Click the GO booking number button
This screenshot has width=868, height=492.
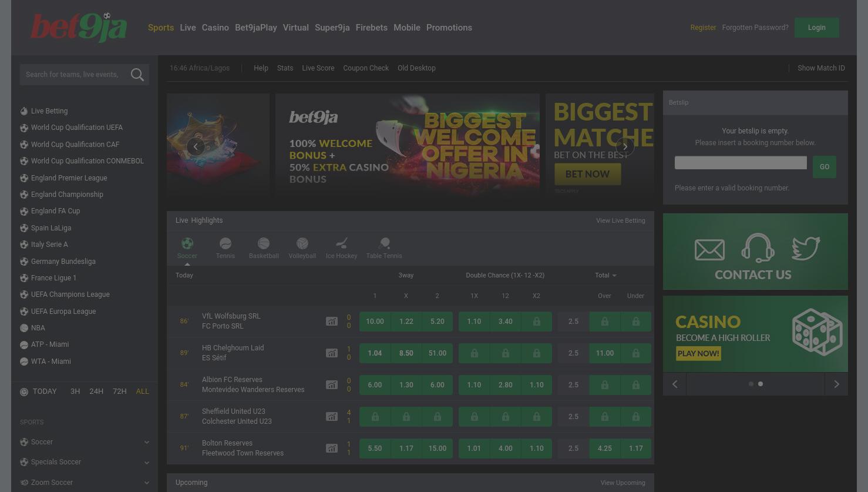click(x=825, y=167)
